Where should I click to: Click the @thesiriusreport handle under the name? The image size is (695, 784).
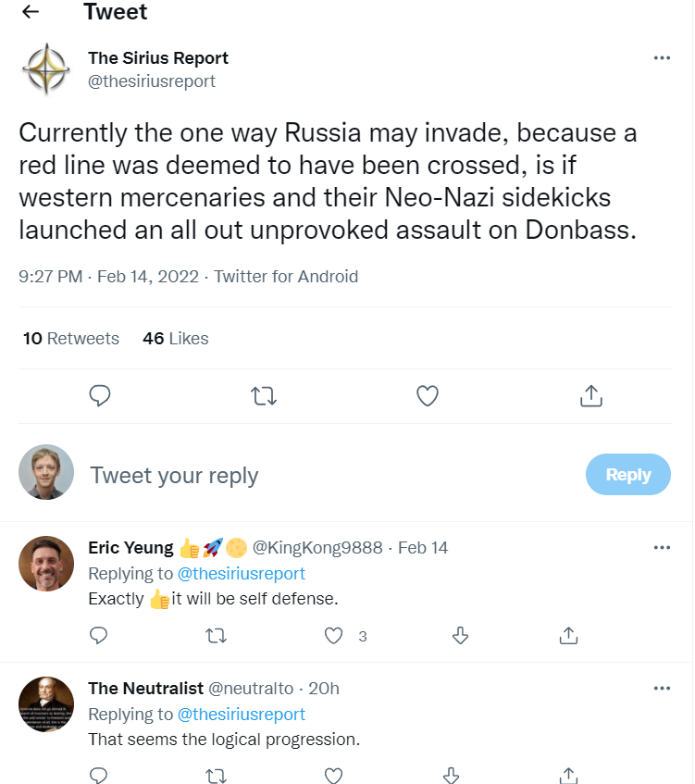pos(152,81)
